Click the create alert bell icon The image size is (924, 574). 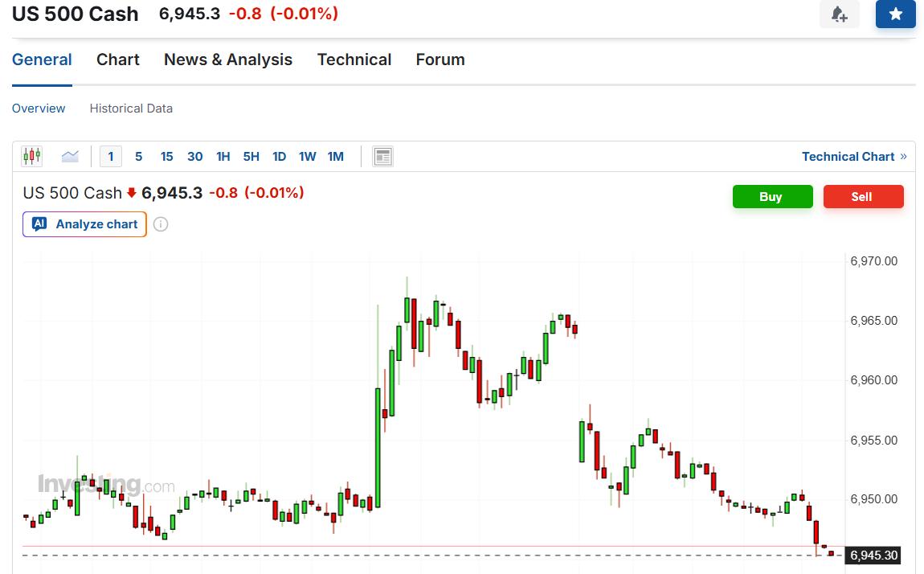click(x=839, y=14)
